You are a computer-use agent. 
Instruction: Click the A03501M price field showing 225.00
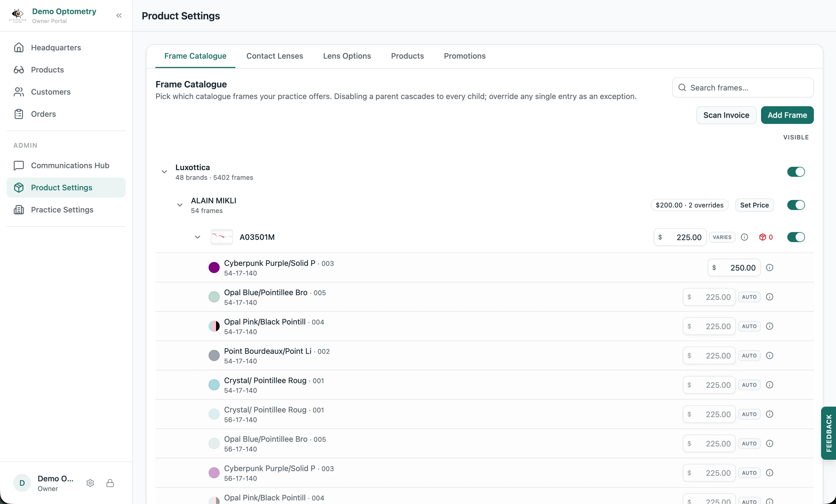click(680, 237)
